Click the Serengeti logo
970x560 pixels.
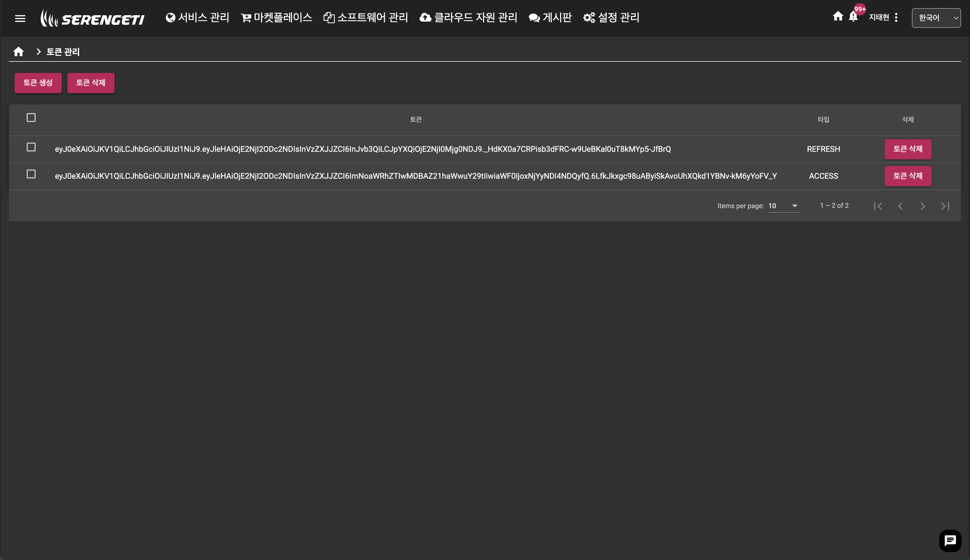(x=93, y=18)
